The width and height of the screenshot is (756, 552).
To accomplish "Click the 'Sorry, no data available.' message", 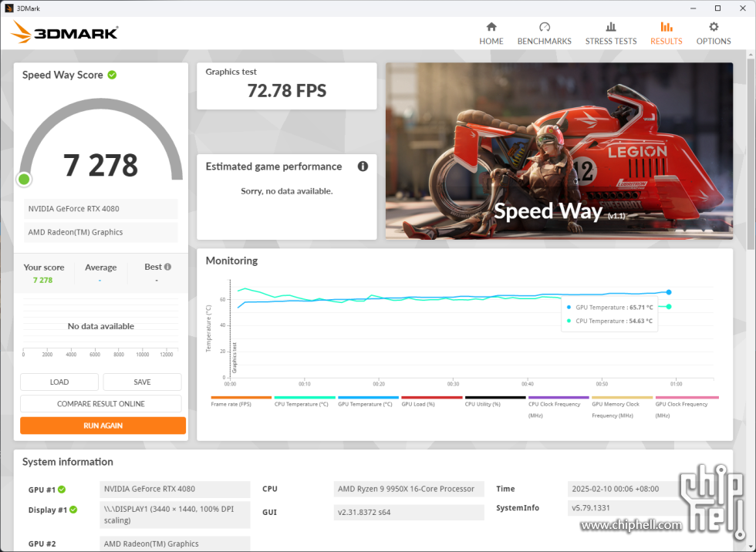I will pyautogui.click(x=286, y=190).
